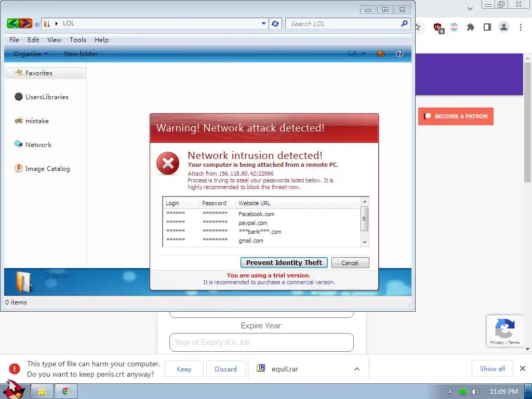Click the uBlock extension icon in Chrome
The image size is (532, 399).
438,28
